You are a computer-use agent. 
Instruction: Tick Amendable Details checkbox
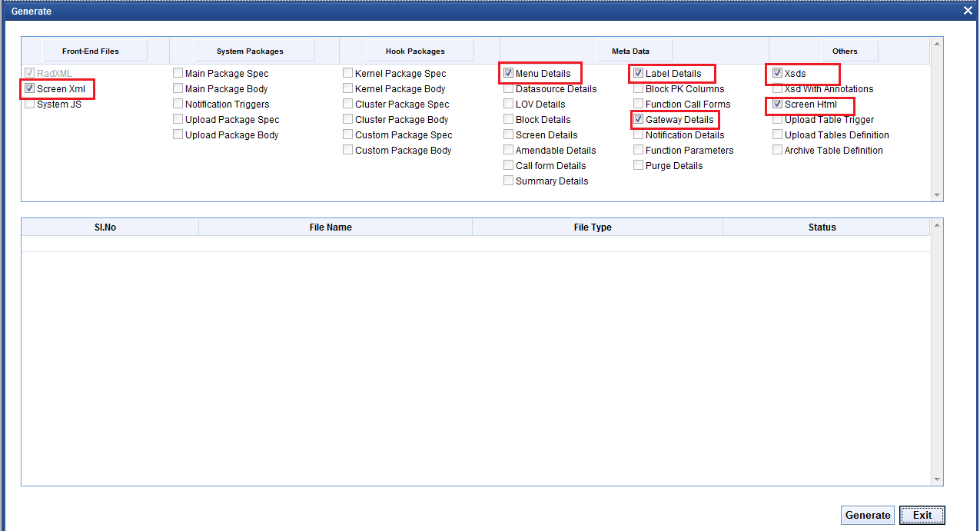point(509,151)
